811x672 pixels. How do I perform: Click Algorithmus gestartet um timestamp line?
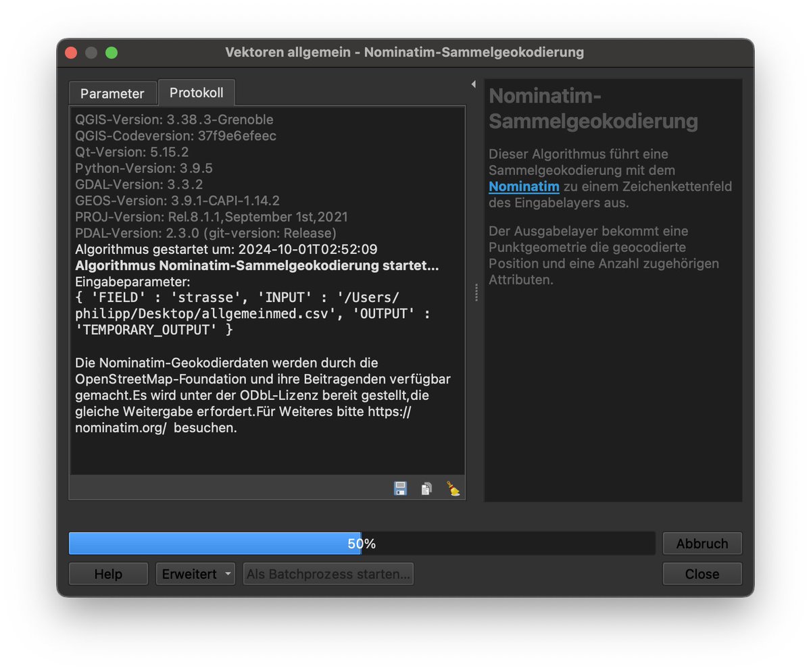click(x=226, y=249)
